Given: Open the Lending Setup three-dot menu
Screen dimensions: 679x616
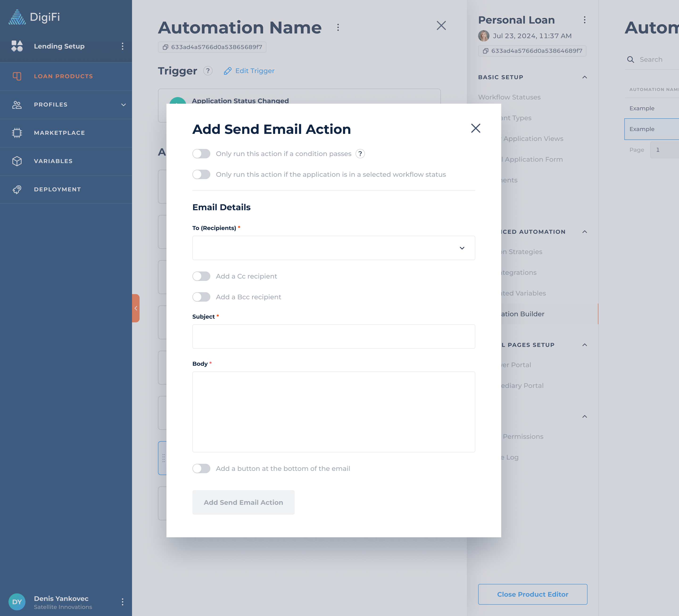Looking at the screenshot, I should pyautogui.click(x=123, y=46).
